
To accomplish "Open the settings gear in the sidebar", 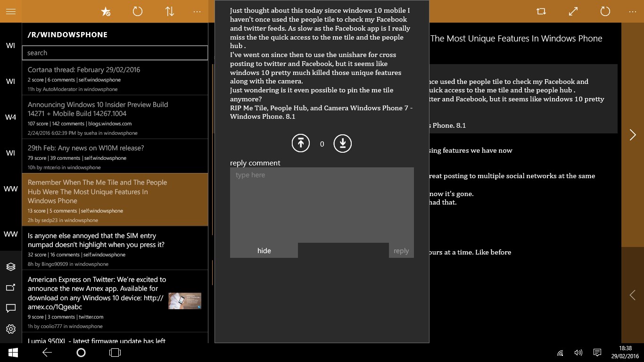I will pos(10,329).
